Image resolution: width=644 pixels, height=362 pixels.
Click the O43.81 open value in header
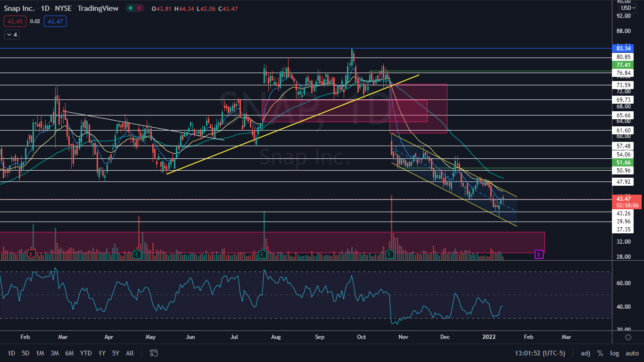click(x=161, y=8)
